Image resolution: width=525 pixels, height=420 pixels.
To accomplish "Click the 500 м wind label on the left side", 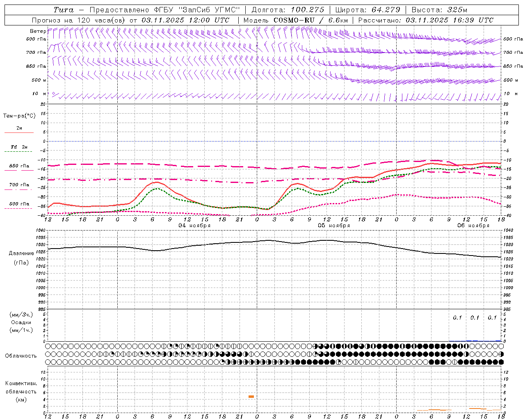I will (39, 80).
